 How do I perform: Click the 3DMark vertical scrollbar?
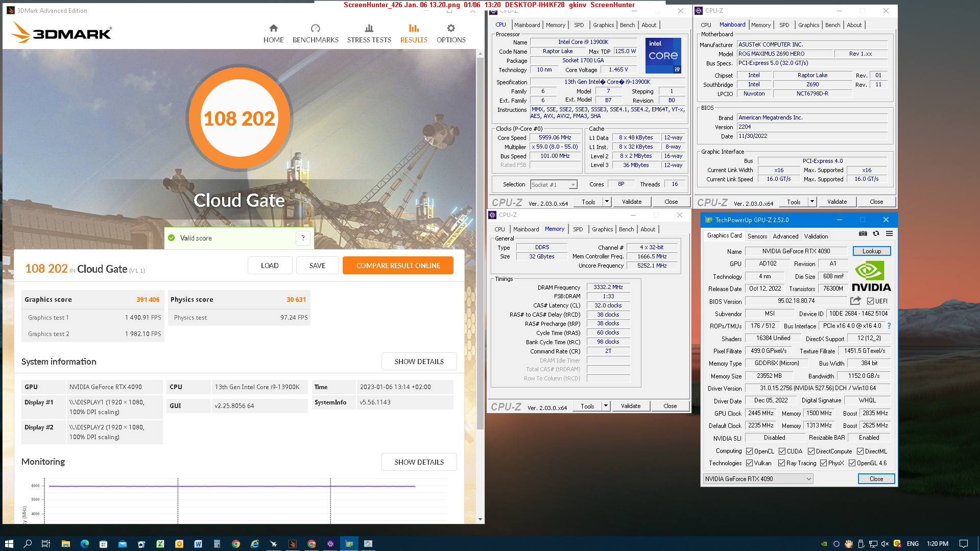pyautogui.click(x=480, y=243)
